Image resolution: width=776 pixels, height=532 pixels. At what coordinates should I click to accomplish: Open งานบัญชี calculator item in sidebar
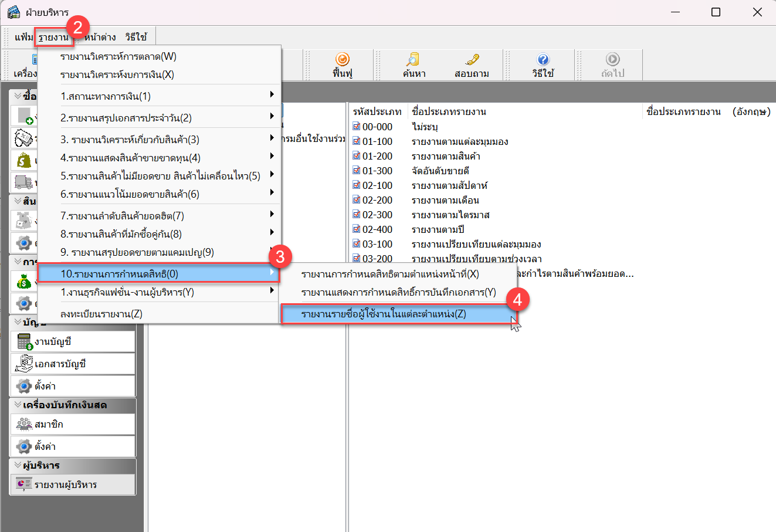click(x=73, y=342)
